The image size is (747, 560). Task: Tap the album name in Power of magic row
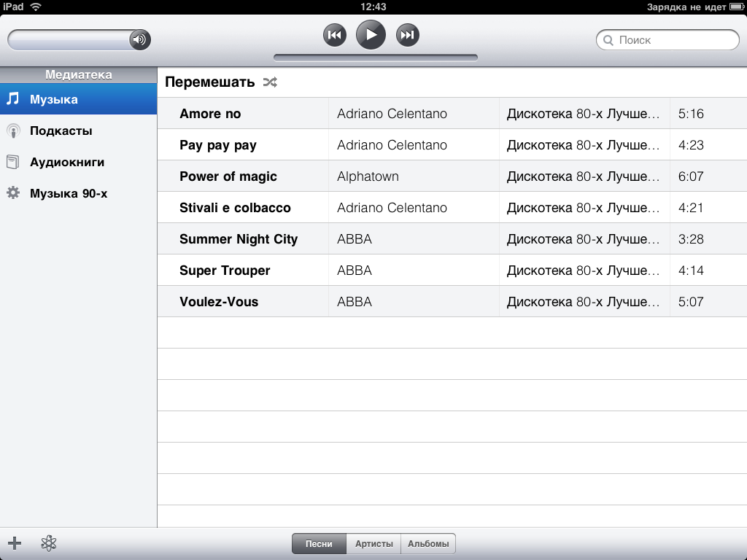coord(583,176)
